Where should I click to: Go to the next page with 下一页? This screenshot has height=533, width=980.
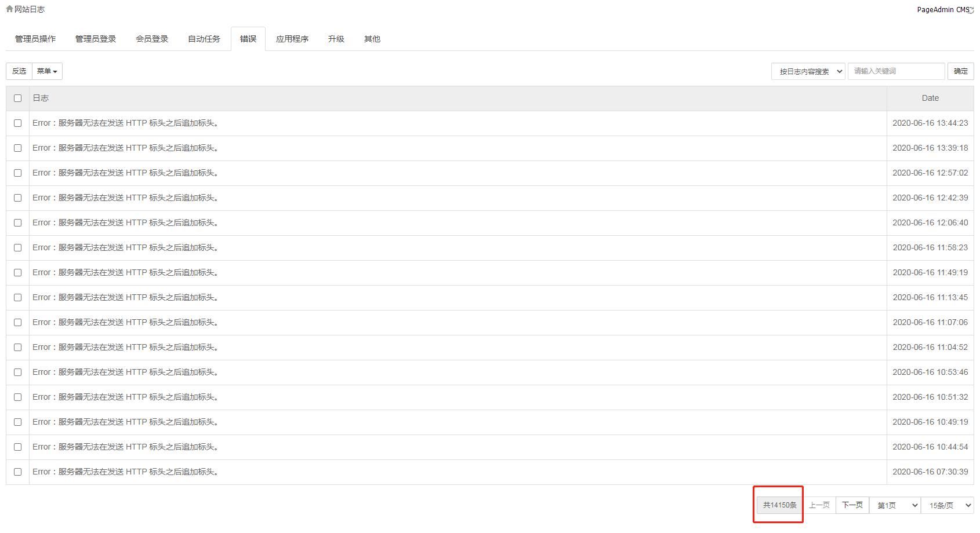(852, 505)
